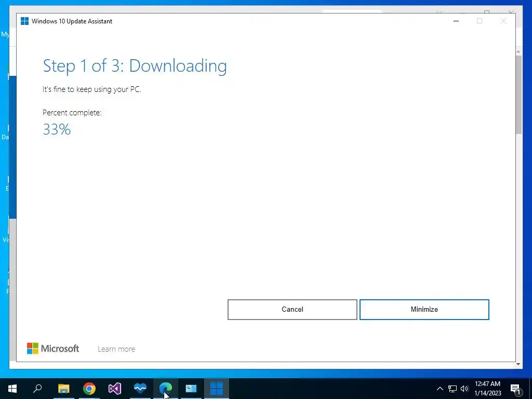Show hidden system tray icons
Image resolution: width=532 pixels, height=399 pixels.
[x=440, y=389]
